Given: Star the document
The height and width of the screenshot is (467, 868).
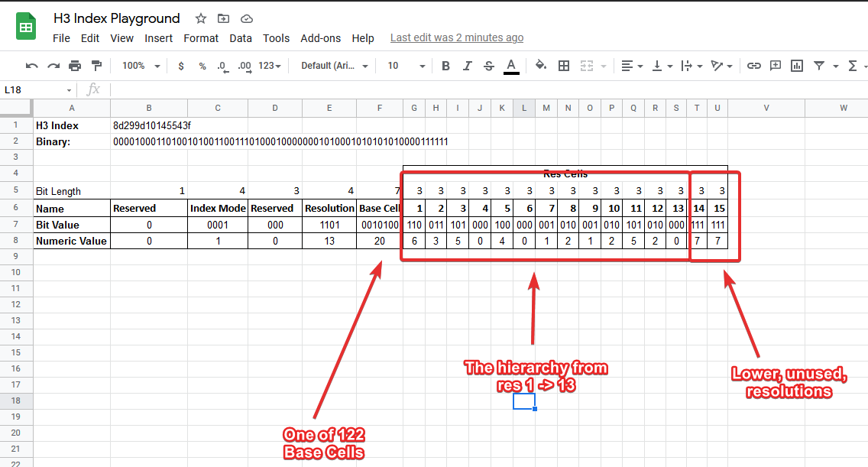Looking at the screenshot, I should 201,19.
